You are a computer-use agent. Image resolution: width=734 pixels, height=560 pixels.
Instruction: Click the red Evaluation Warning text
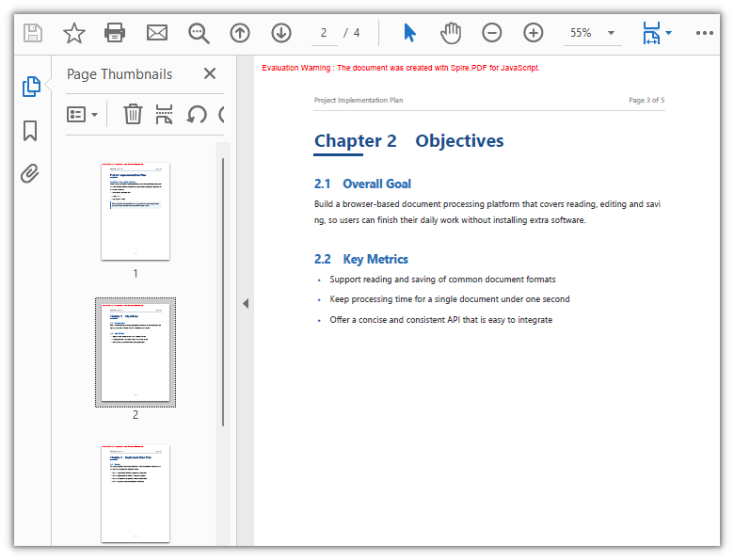click(x=401, y=68)
